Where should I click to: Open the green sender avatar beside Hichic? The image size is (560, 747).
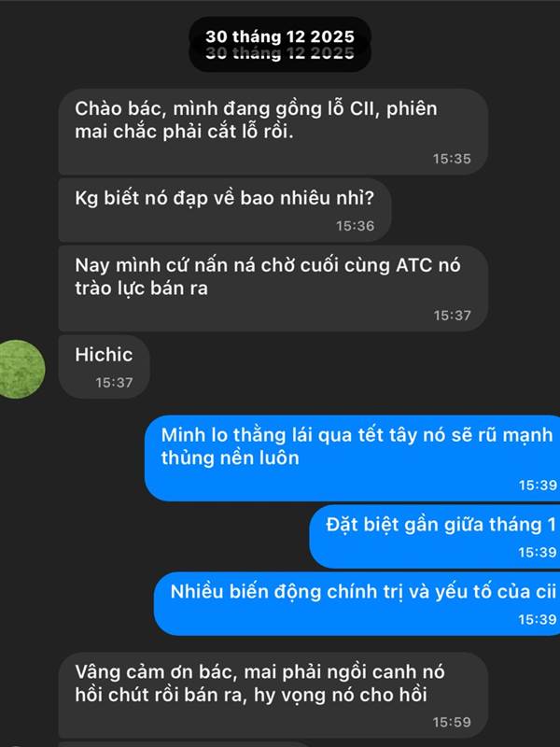pos(21,369)
